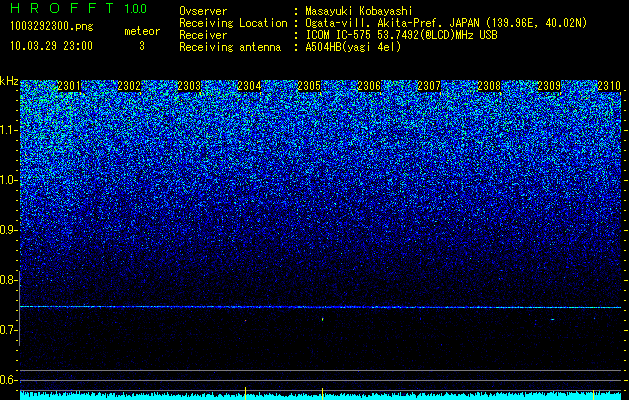
Task: Click the 1.0.0 version number
Action: [x=136, y=8]
